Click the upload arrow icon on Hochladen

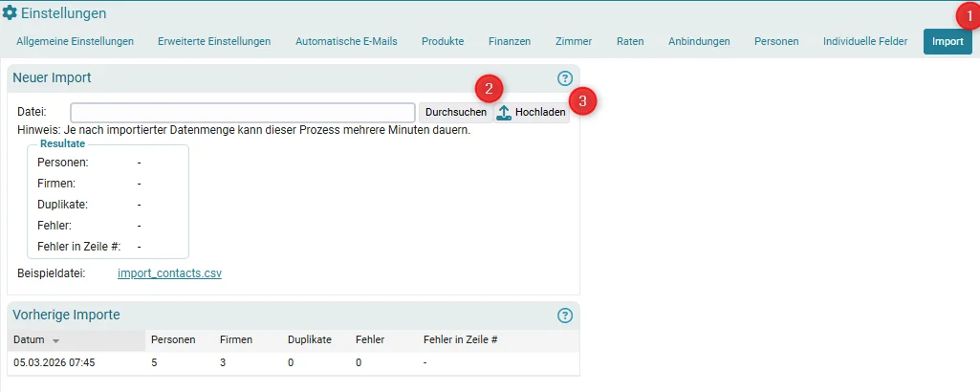pyautogui.click(x=504, y=113)
